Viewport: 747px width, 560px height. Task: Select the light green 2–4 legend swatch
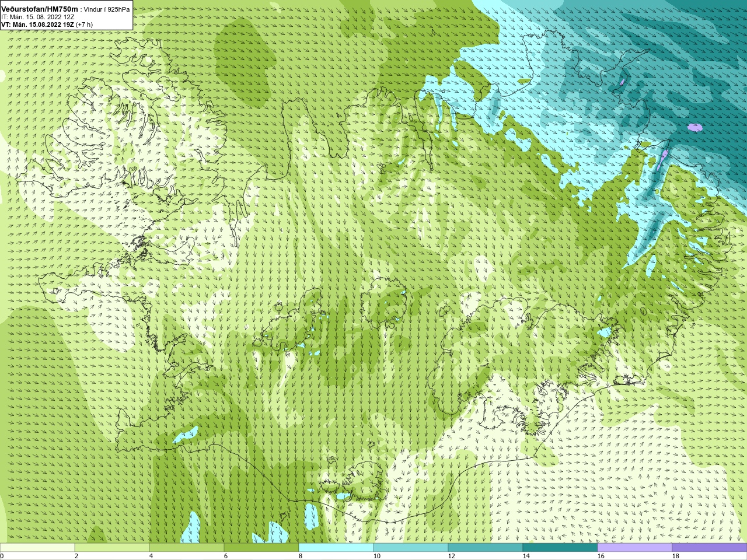click(112, 548)
